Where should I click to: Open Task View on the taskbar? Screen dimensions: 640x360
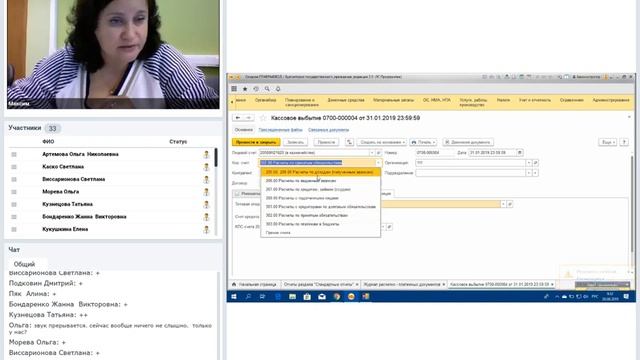point(262,297)
